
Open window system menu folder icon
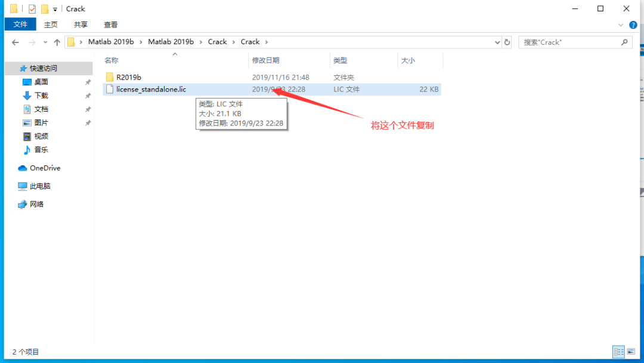pos(14,8)
